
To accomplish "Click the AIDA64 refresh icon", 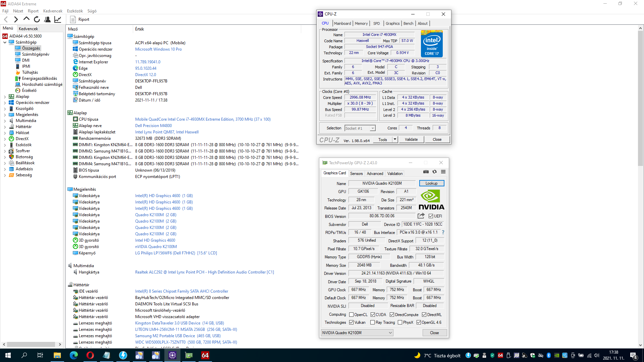I will [37, 19].
